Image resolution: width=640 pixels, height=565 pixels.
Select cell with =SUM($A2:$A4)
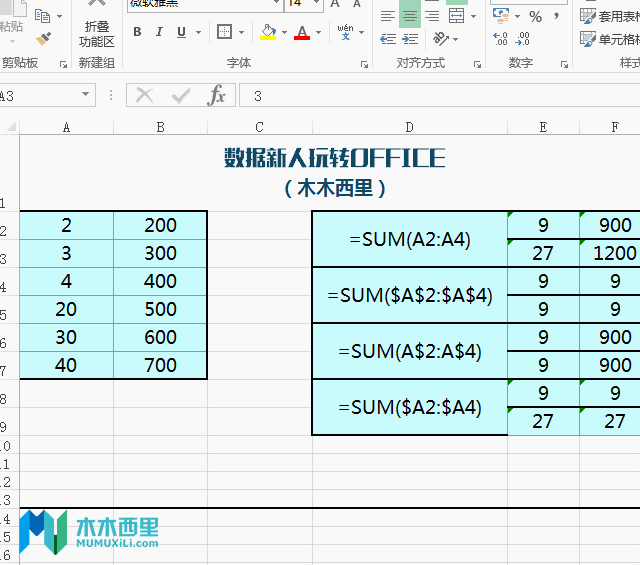click(410, 407)
